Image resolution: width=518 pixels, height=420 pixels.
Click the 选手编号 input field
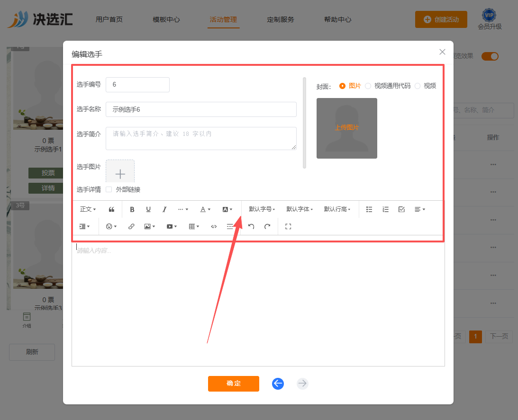coord(138,85)
